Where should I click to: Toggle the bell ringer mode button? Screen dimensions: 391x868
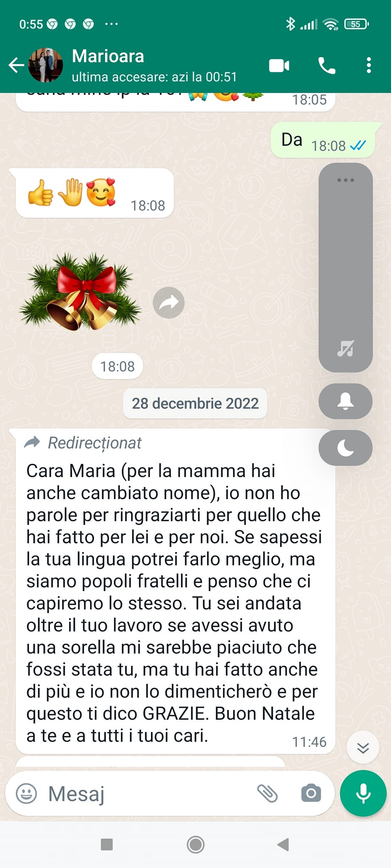point(346,401)
